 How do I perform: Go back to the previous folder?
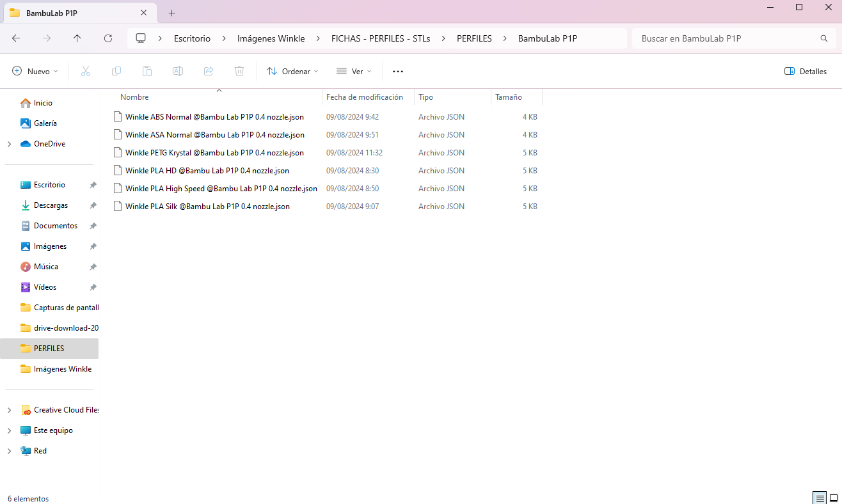tap(16, 38)
